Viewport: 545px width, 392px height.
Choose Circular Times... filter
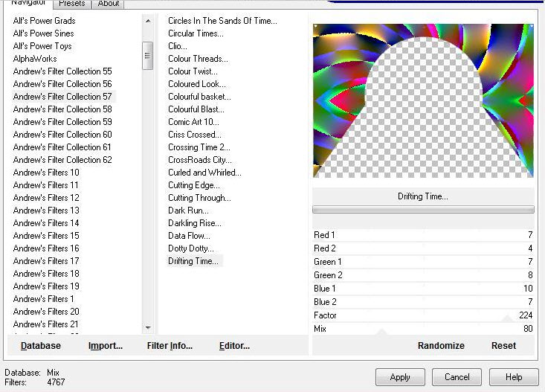pyautogui.click(x=196, y=33)
